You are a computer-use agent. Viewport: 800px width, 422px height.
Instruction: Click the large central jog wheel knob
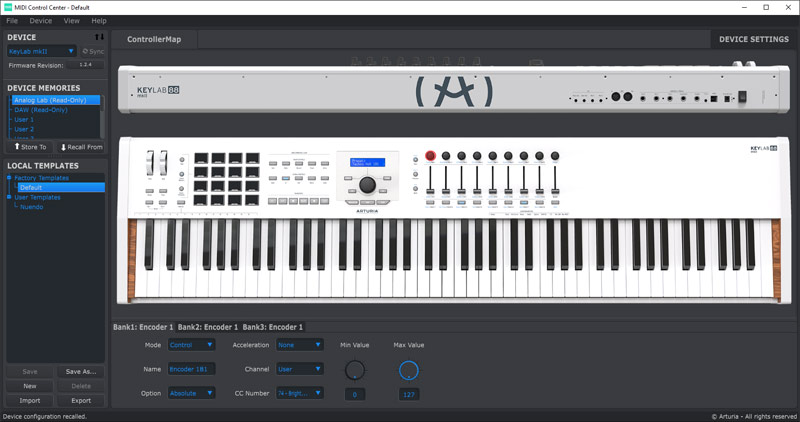point(368,185)
